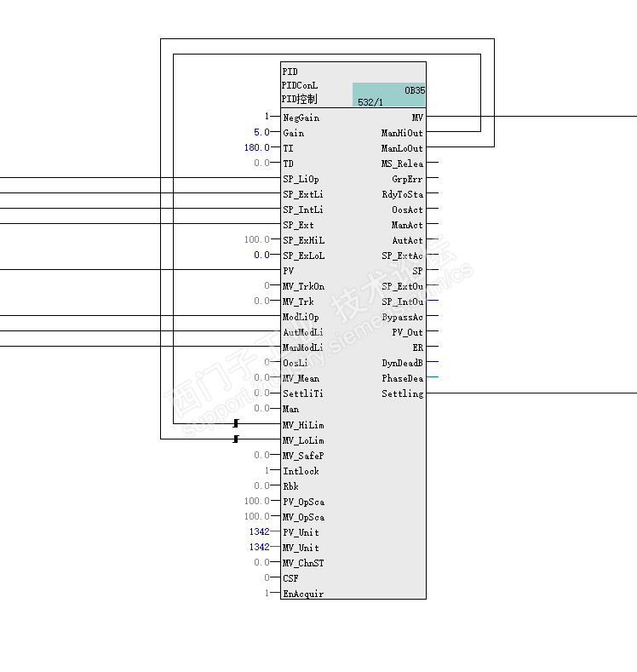
Task: Click the PV_Unit value 1342
Action: pos(259,531)
